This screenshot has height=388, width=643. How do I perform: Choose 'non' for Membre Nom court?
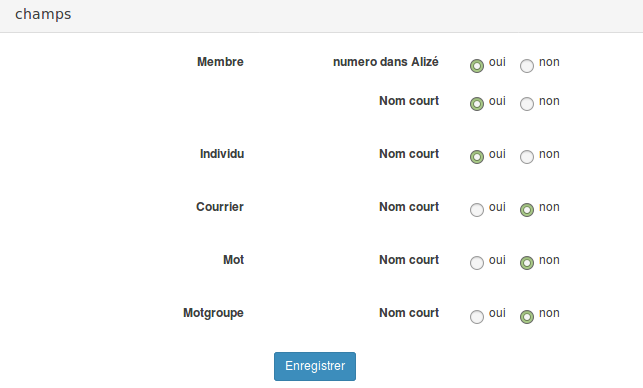click(527, 104)
